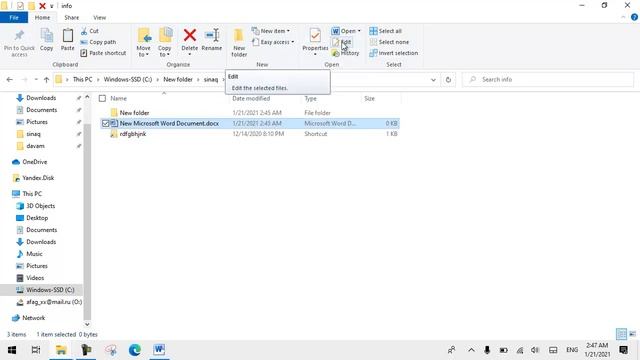Delete the selected file with red X

pos(189,40)
